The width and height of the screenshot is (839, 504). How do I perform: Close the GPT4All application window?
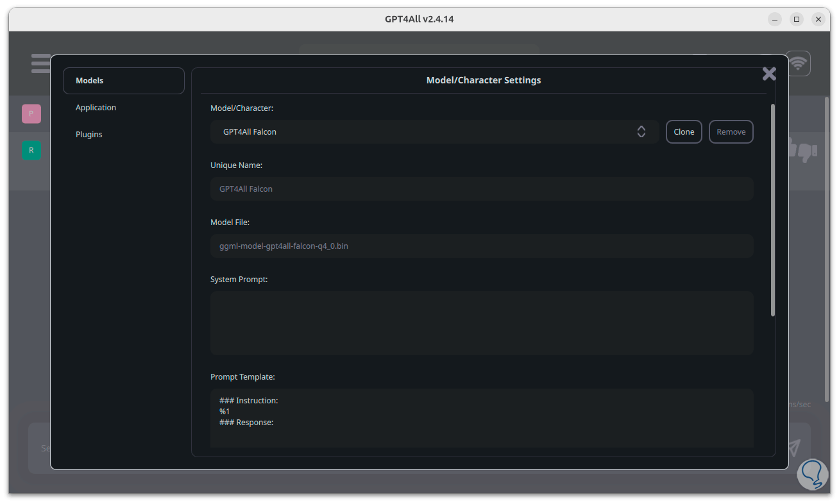[818, 19]
